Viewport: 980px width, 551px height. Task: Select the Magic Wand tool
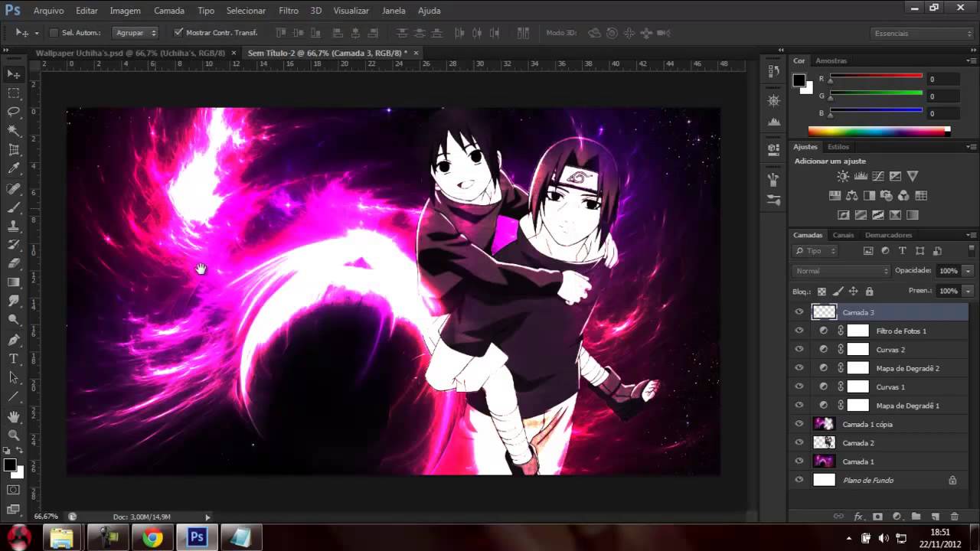click(14, 132)
